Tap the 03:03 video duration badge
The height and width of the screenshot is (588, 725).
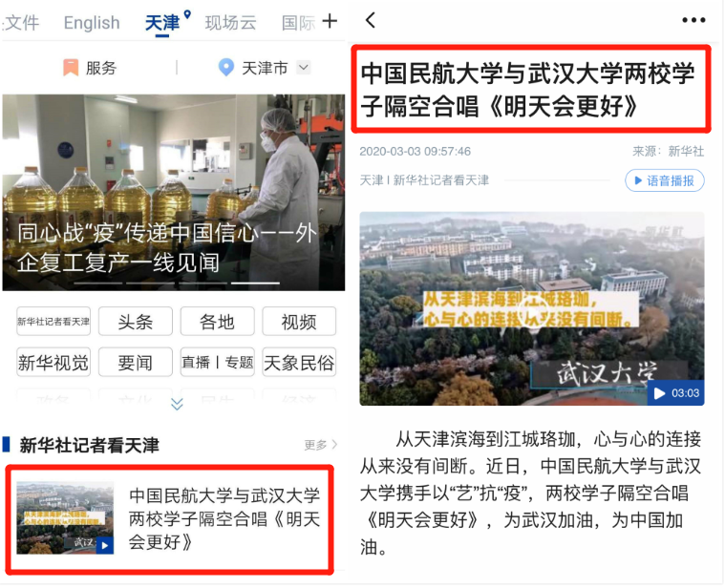tap(676, 393)
